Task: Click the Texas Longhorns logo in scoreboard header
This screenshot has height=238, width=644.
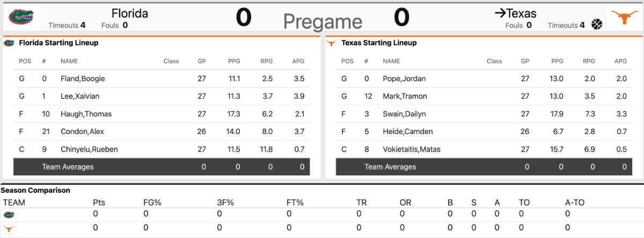Action: [623, 18]
